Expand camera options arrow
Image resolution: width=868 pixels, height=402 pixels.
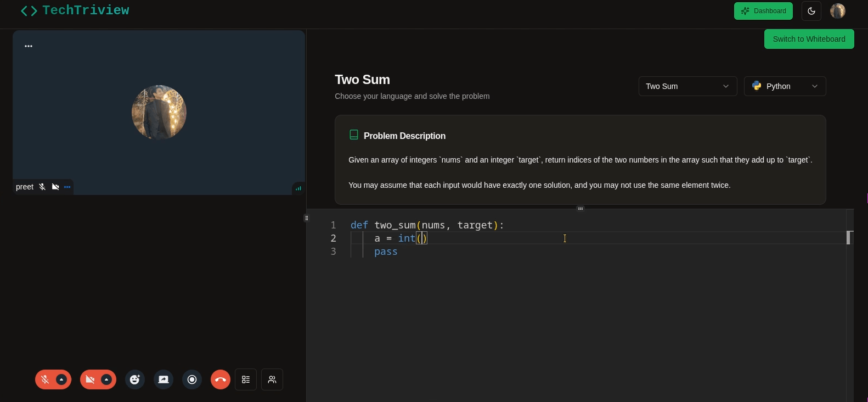[x=106, y=379]
